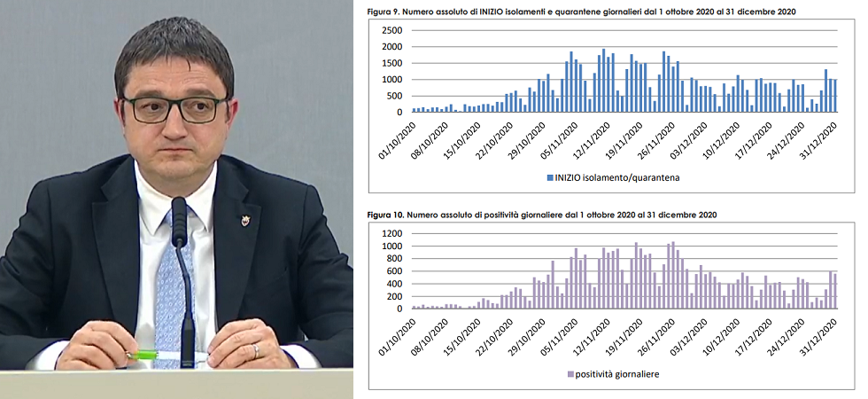Click the green pen on the desk

142,355
